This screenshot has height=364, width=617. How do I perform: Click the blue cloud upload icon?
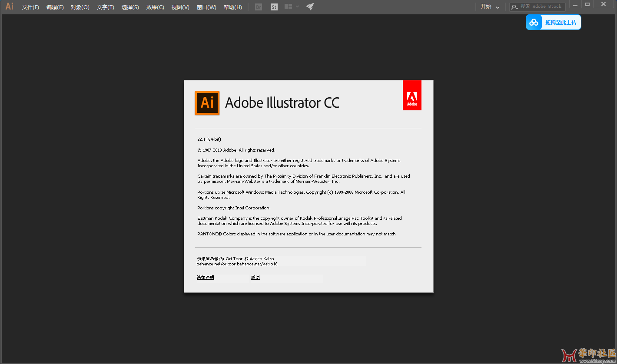pos(534,22)
